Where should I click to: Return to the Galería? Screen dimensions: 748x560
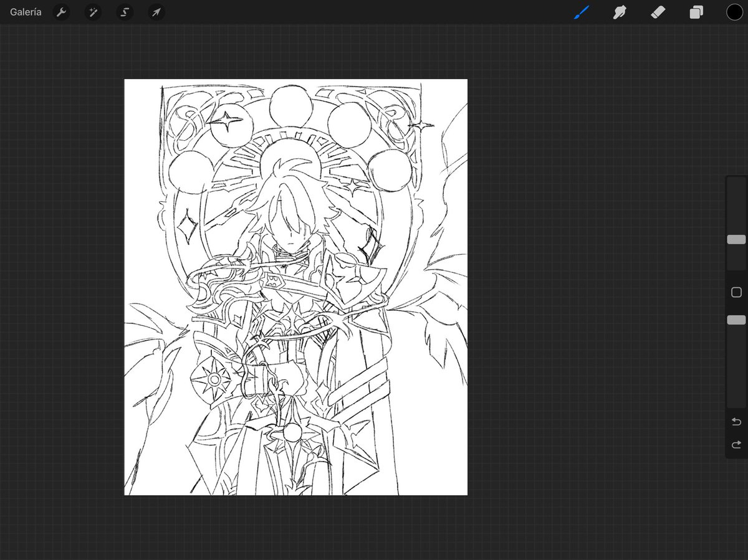point(25,12)
